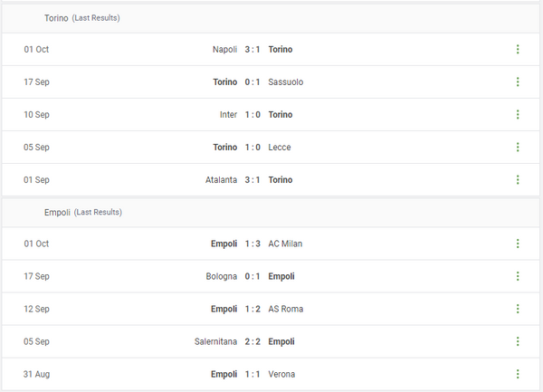The width and height of the screenshot is (543, 392).
Task: Select Lecce team name
Action: [x=280, y=148]
